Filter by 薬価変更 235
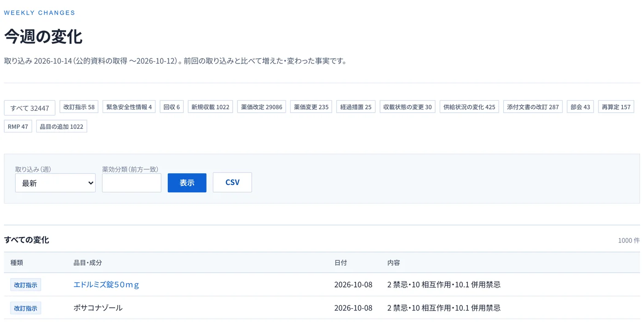This screenshot has height=322, width=644. coord(311,107)
